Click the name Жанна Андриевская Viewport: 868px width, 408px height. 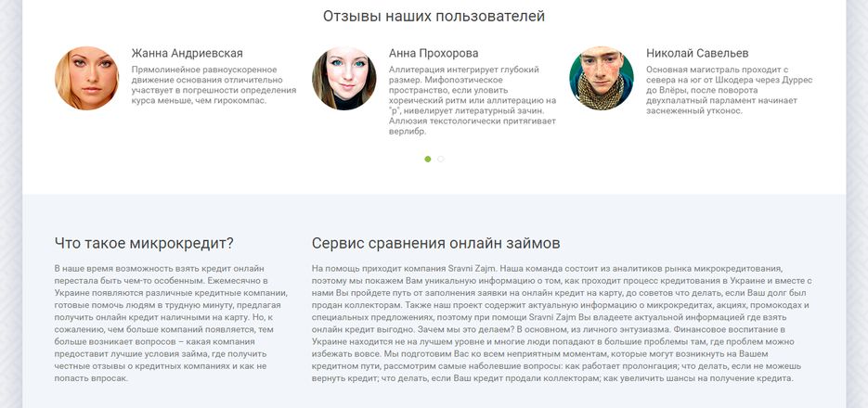click(188, 53)
